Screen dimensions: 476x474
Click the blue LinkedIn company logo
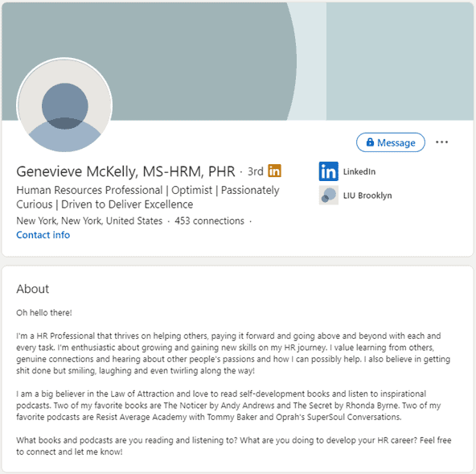click(x=329, y=171)
